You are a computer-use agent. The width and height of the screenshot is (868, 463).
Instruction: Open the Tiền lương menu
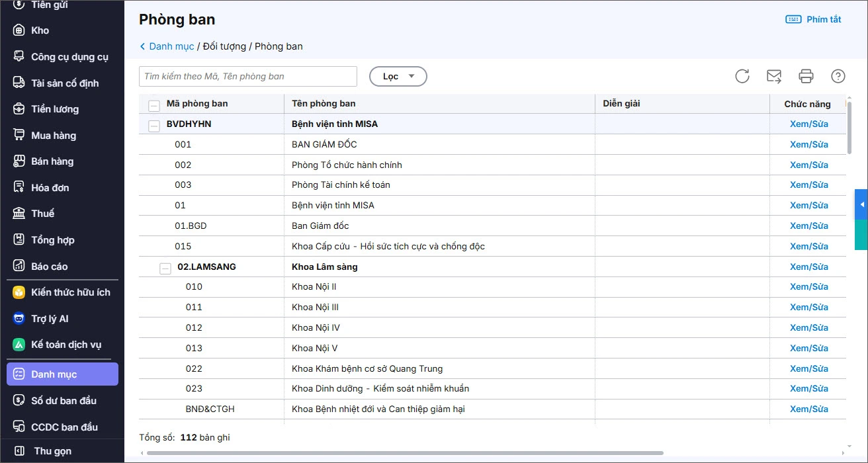(x=55, y=109)
